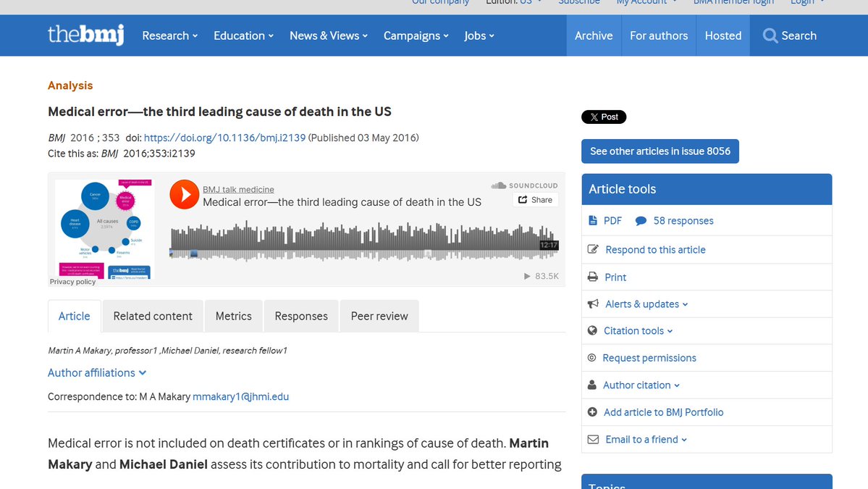Expand the Campaigns menu
The image size is (868, 489).
pyautogui.click(x=416, y=35)
